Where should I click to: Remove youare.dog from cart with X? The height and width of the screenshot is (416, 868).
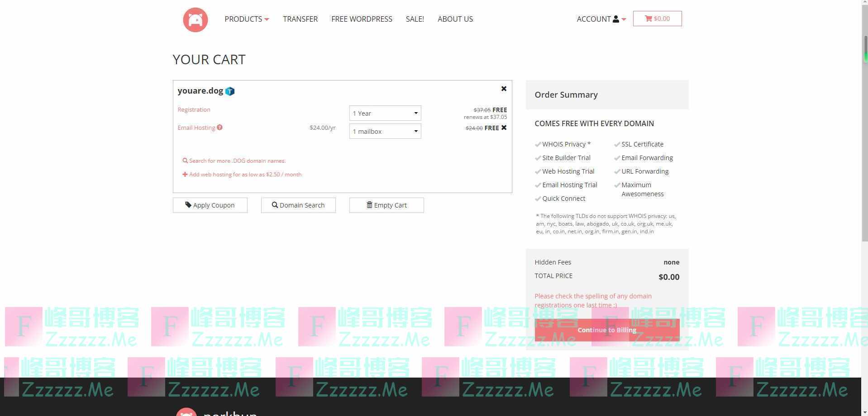click(x=504, y=89)
